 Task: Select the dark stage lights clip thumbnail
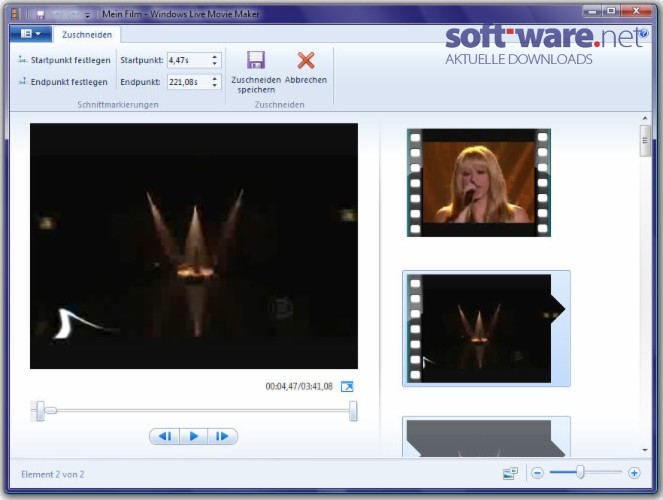point(486,328)
